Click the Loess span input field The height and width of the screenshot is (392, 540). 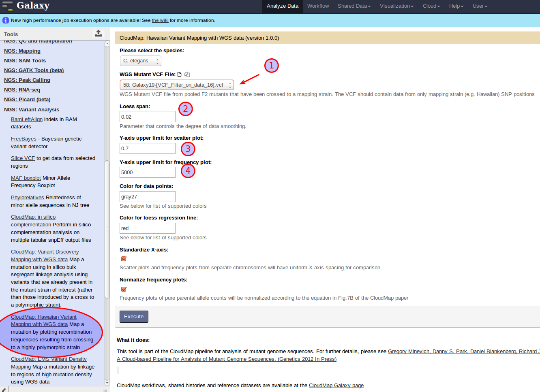tap(148, 117)
